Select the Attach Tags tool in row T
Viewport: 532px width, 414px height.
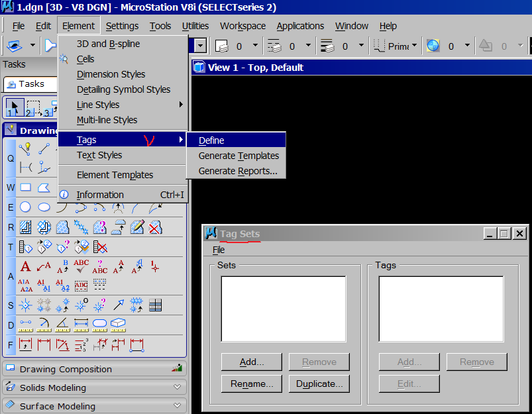(x=26, y=247)
